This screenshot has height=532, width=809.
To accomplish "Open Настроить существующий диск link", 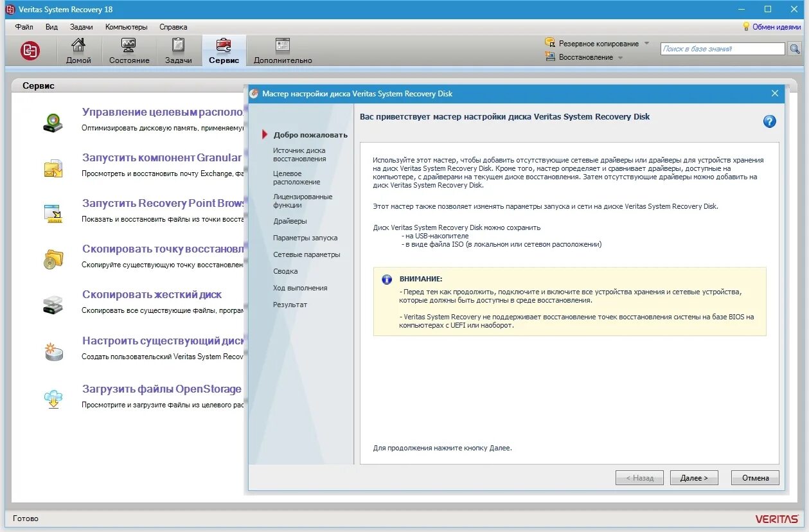I will coord(163,341).
